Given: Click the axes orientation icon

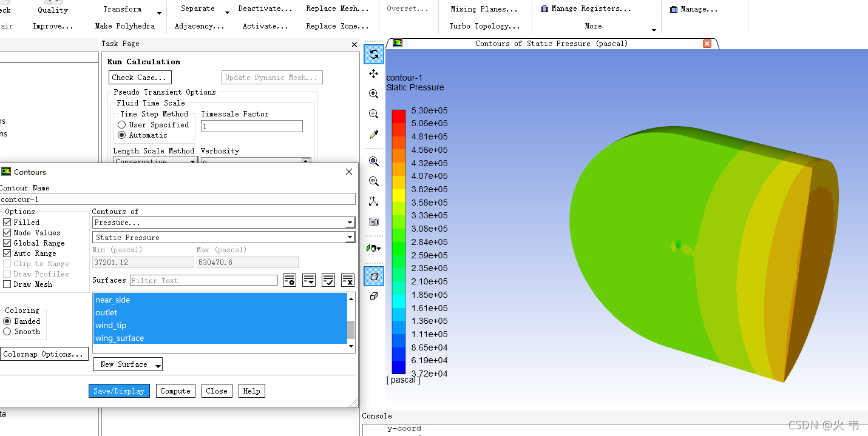Looking at the screenshot, I should (374, 201).
